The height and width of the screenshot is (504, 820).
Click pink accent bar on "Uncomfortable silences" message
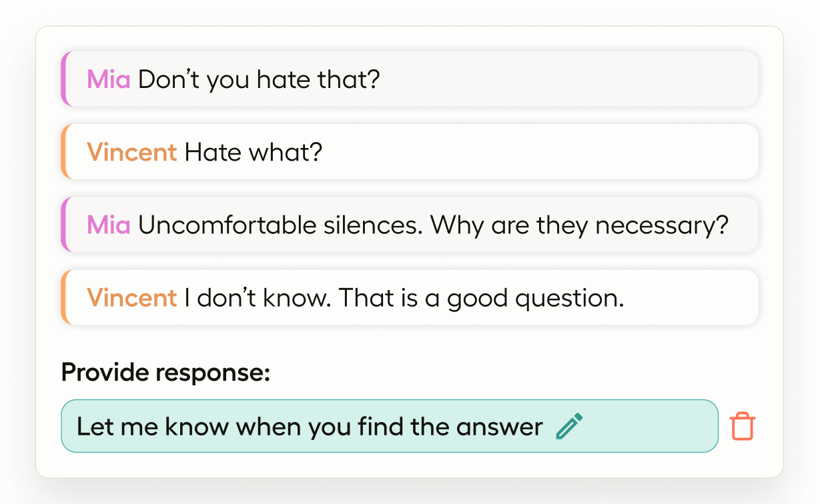pyautogui.click(x=64, y=225)
